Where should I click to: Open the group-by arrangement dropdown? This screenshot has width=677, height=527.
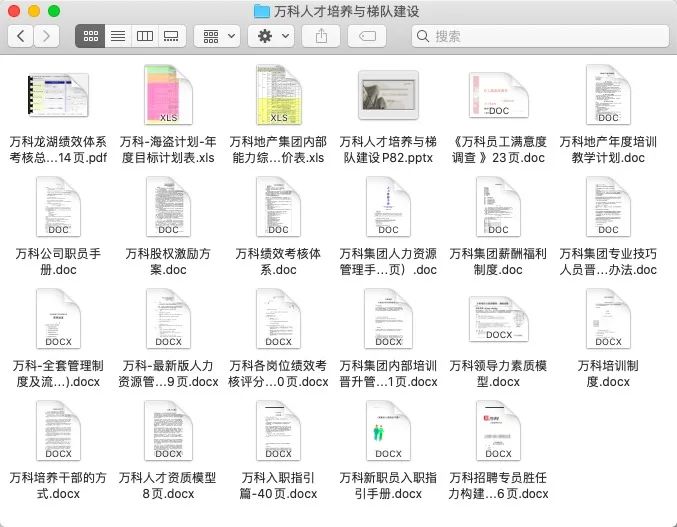(x=217, y=36)
